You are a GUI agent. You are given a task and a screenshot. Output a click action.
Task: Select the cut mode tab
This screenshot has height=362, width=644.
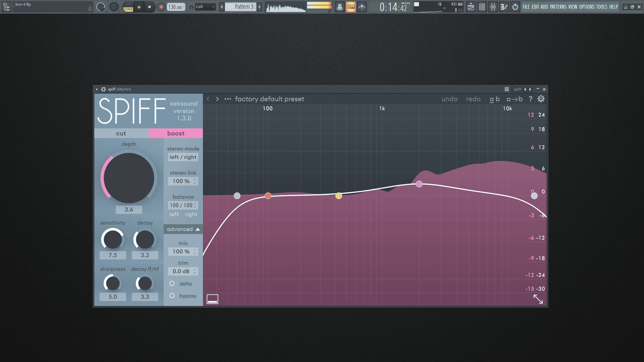(x=121, y=133)
